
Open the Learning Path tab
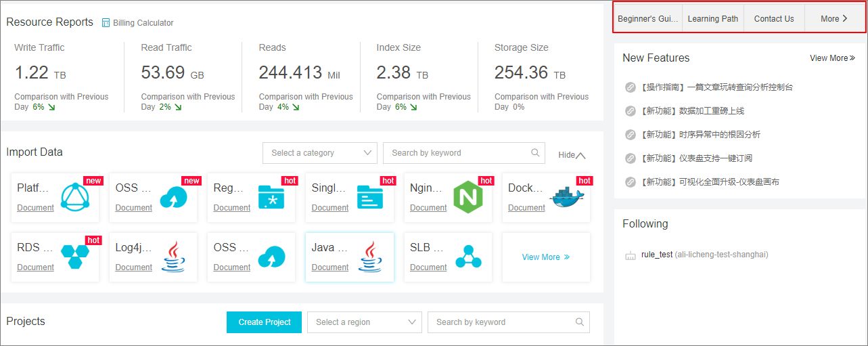click(x=712, y=19)
